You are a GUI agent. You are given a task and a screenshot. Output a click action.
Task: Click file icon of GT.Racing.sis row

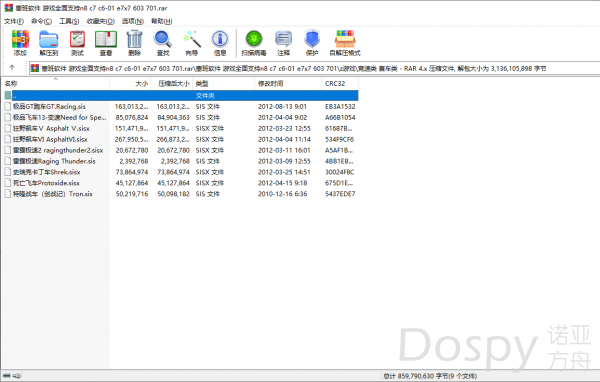8,106
